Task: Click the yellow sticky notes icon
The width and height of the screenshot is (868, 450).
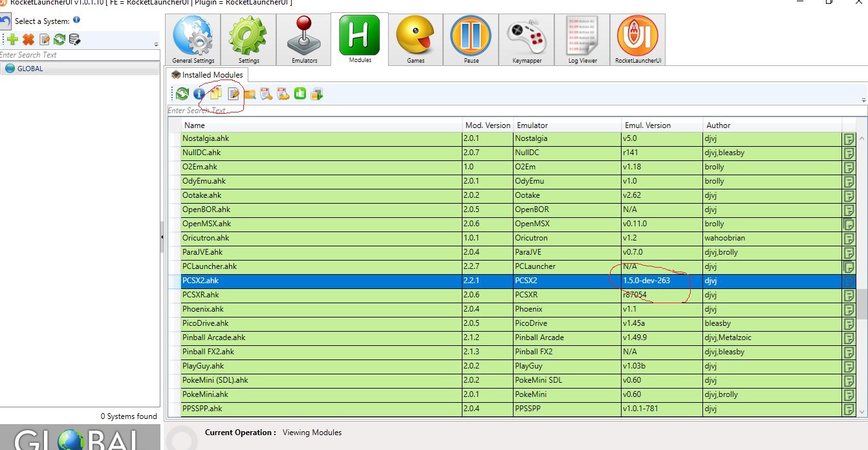Action: click(216, 94)
